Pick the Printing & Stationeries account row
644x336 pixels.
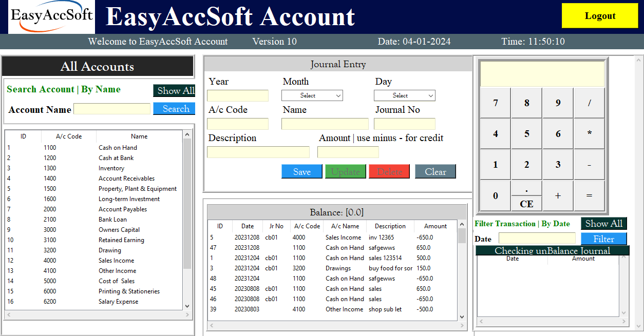[x=94, y=291]
